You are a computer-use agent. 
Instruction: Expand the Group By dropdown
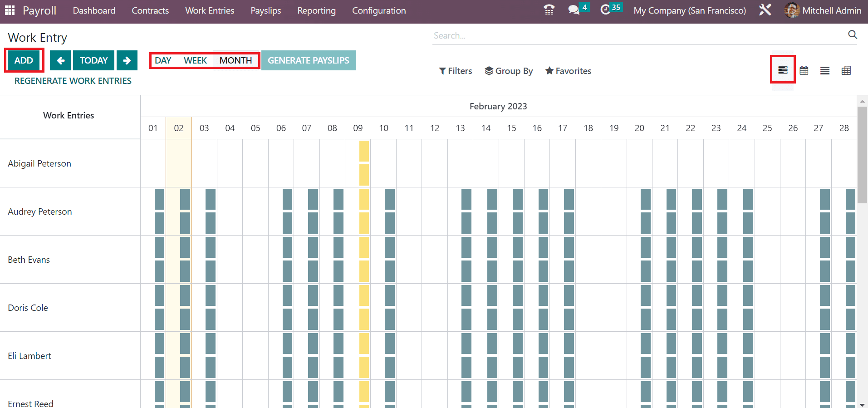[x=509, y=71]
